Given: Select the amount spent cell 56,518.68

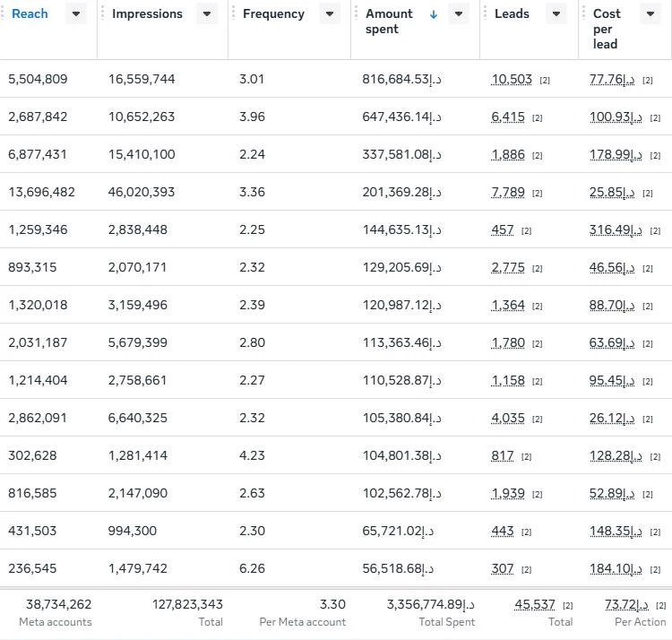Looking at the screenshot, I should pyautogui.click(x=398, y=569).
